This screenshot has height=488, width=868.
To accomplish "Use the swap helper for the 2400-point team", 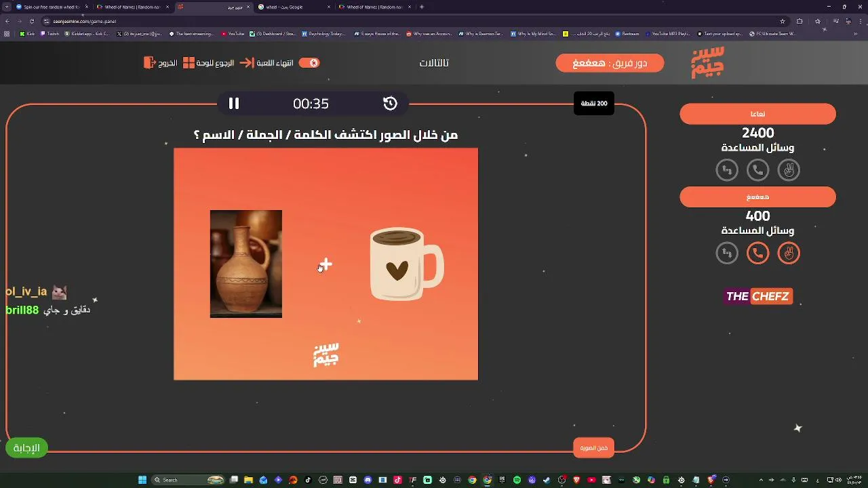I will pyautogui.click(x=727, y=170).
